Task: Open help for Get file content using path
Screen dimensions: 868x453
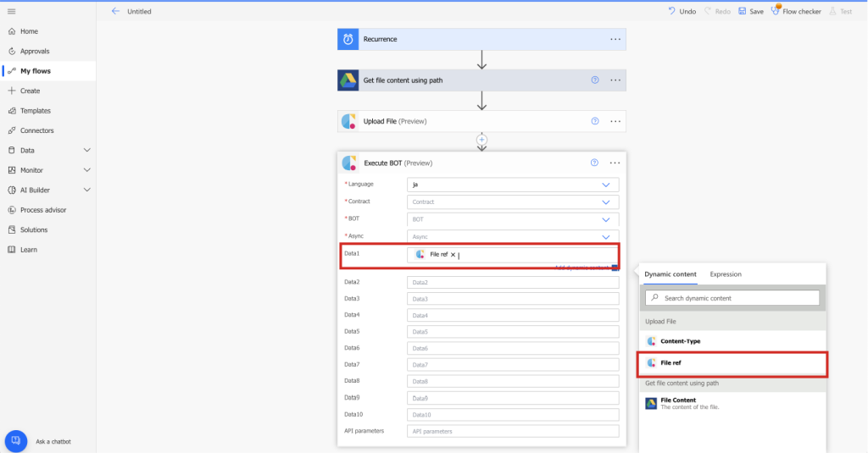Action: coord(595,80)
